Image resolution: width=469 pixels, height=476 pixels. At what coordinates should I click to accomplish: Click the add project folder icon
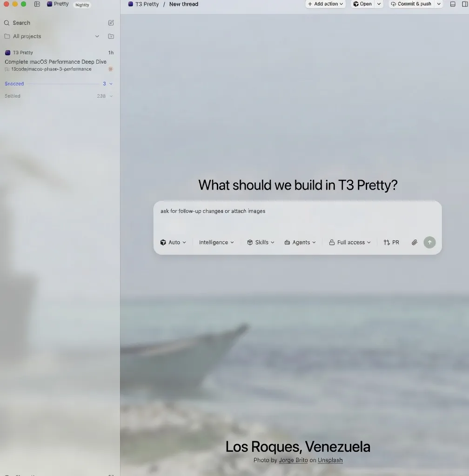point(111,36)
